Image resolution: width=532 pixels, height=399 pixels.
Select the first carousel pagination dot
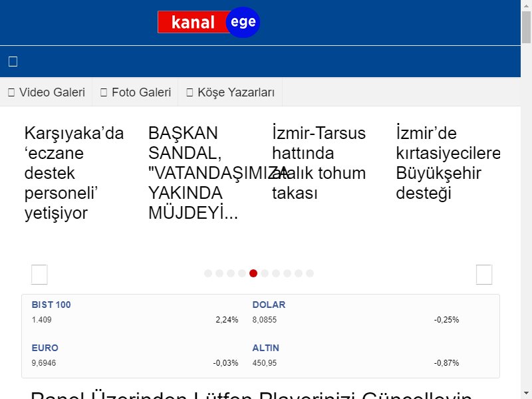[208, 273]
